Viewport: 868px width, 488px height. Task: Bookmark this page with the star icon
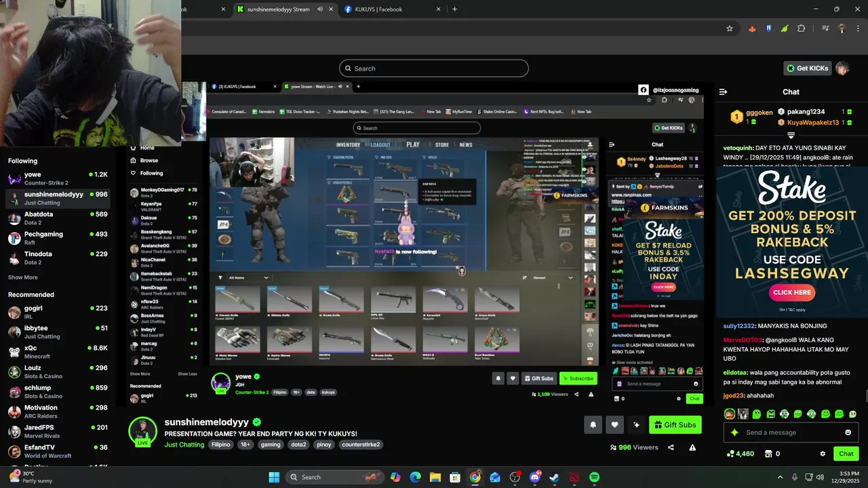pos(730,28)
